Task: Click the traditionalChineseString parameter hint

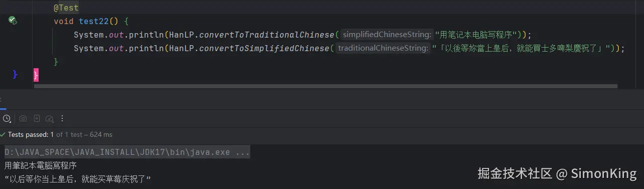Action: (x=383, y=48)
